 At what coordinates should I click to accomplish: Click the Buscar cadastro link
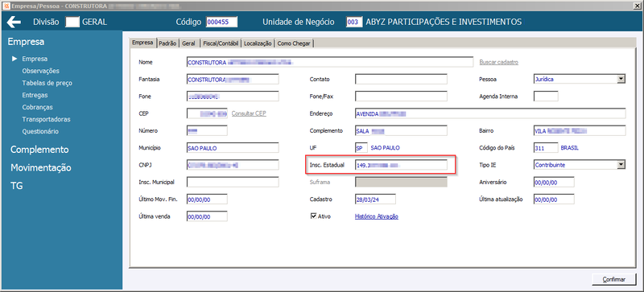(x=498, y=62)
